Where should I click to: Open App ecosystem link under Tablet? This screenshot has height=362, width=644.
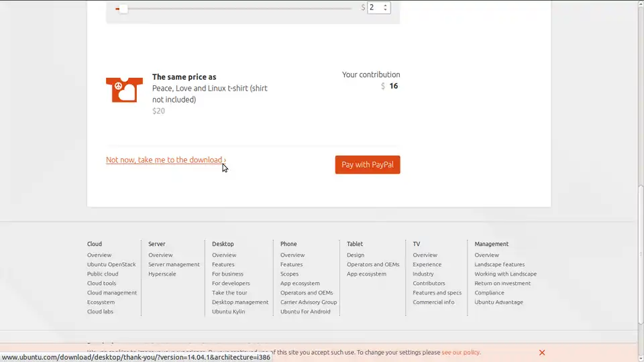[366, 274]
